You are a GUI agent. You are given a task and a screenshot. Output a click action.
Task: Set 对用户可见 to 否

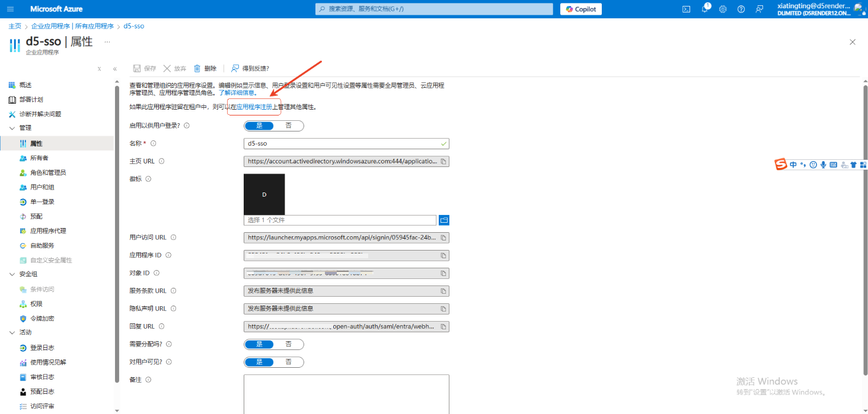[289, 362]
